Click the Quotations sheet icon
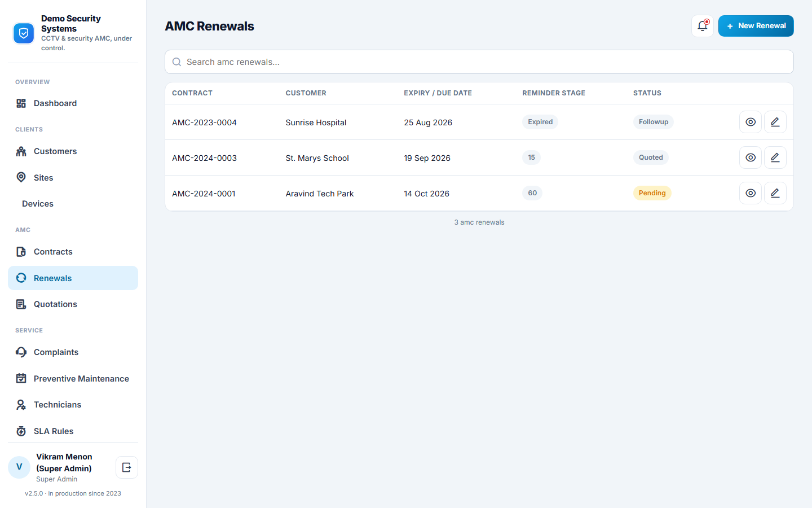The height and width of the screenshot is (508, 812). point(21,304)
